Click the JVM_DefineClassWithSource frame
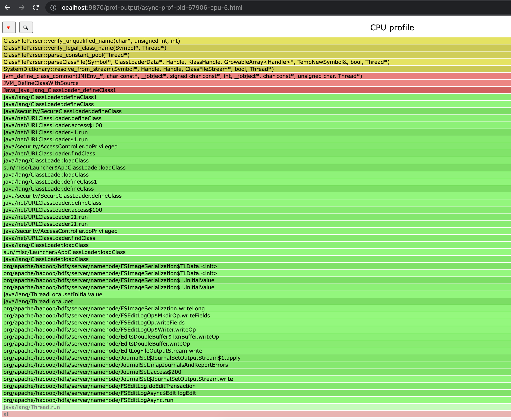Screen dimensions: 511x420 click(x=41, y=83)
